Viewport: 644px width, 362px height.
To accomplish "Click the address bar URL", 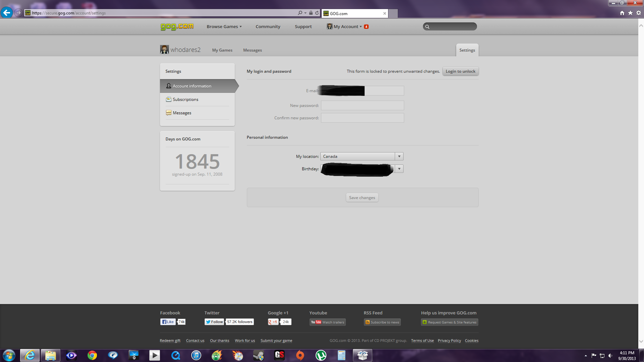I will click(69, 13).
